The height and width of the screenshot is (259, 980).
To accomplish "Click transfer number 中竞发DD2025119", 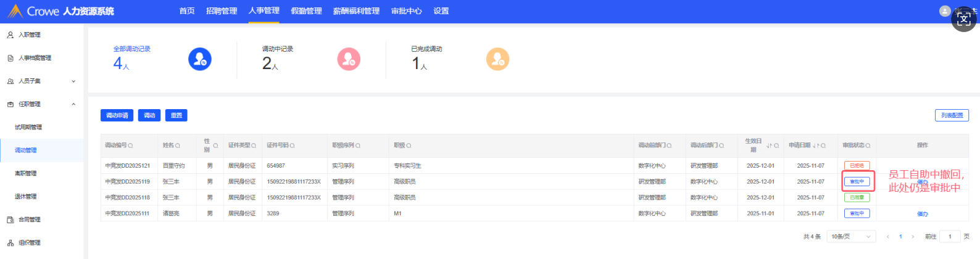I will click(x=127, y=182).
